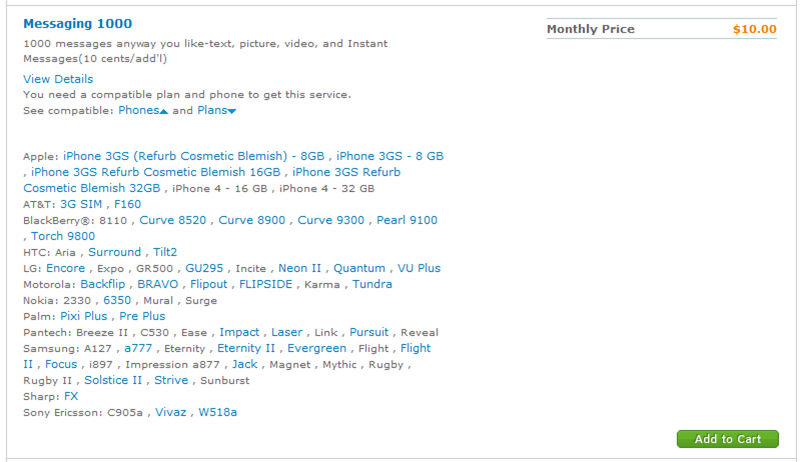Viewport: 800px width, 462px height.
Task: Open the LG Quantum phone link
Action: point(359,268)
